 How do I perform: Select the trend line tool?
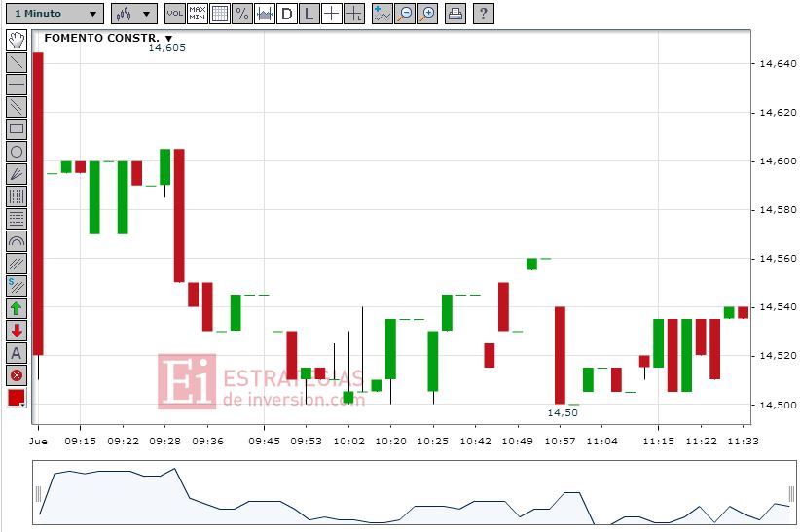click(x=17, y=61)
